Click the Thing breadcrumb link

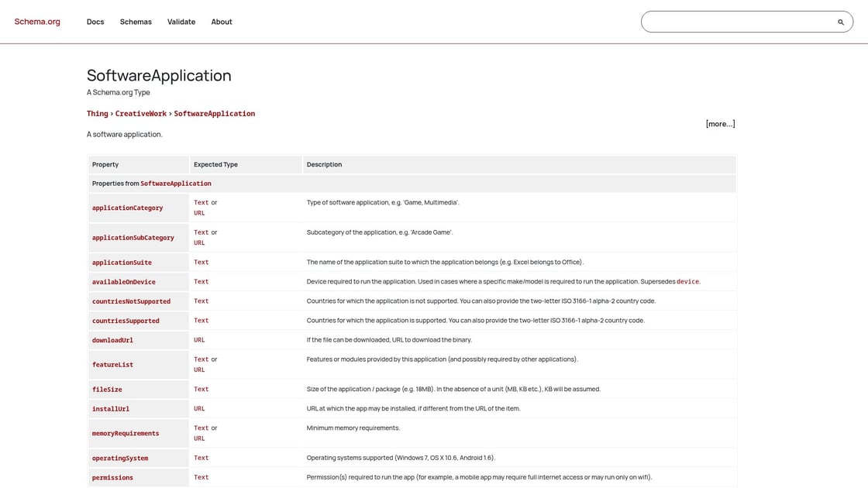tap(98, 113)
